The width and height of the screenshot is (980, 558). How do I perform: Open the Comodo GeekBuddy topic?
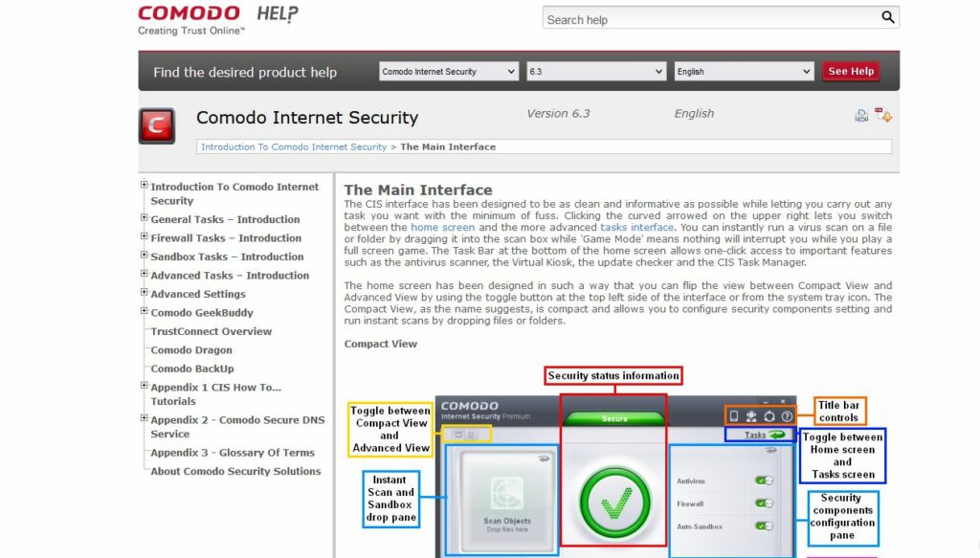201,313
